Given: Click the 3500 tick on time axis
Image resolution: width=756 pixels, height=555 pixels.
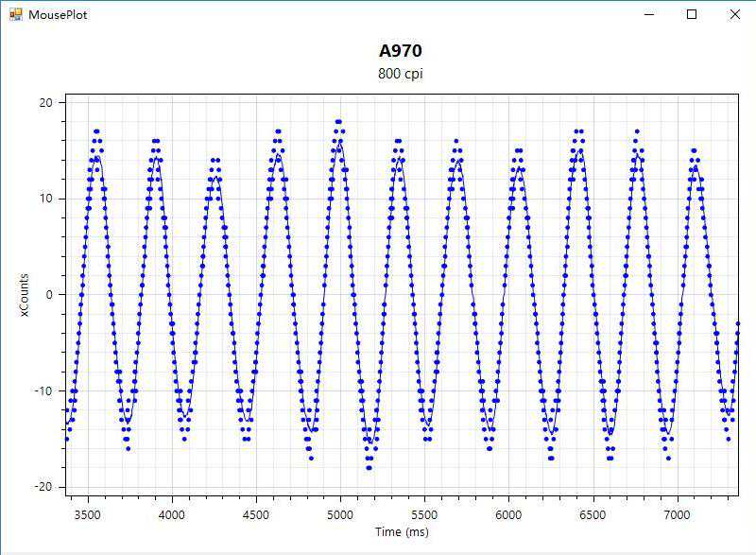Looking at the screenshot, I should coord(88,514).
